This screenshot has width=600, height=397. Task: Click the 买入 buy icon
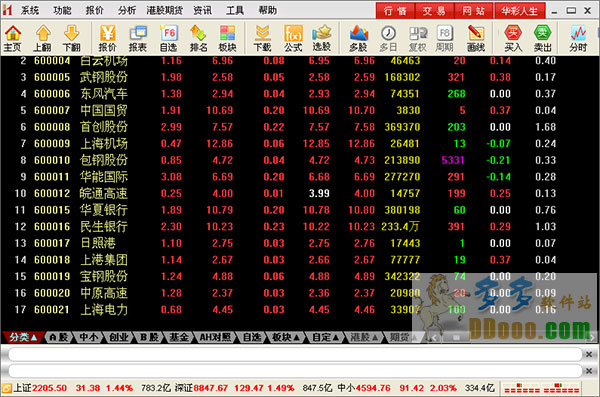tap(513, 38)
